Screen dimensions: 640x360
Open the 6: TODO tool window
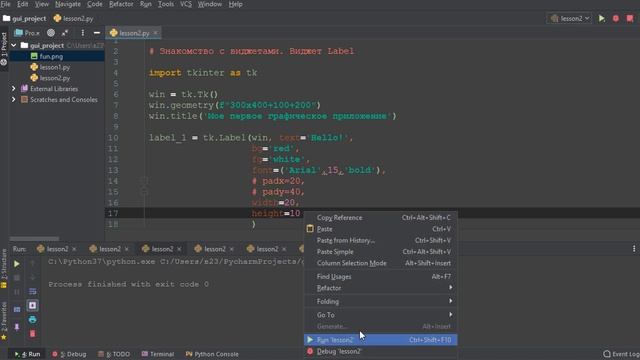coord(114,354)
